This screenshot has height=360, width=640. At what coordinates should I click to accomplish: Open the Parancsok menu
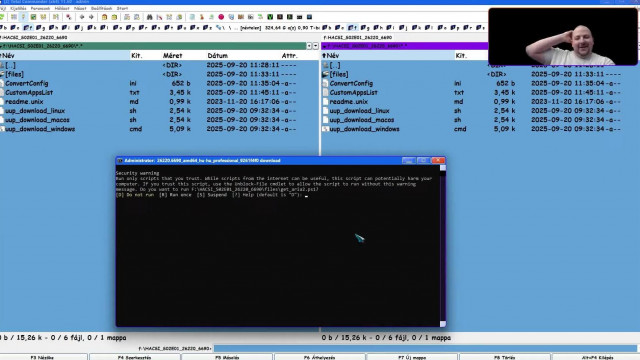[40, 8]
